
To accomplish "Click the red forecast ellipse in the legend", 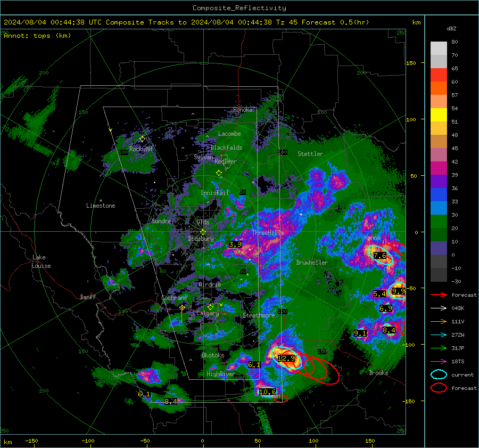I will coord(439,388).
